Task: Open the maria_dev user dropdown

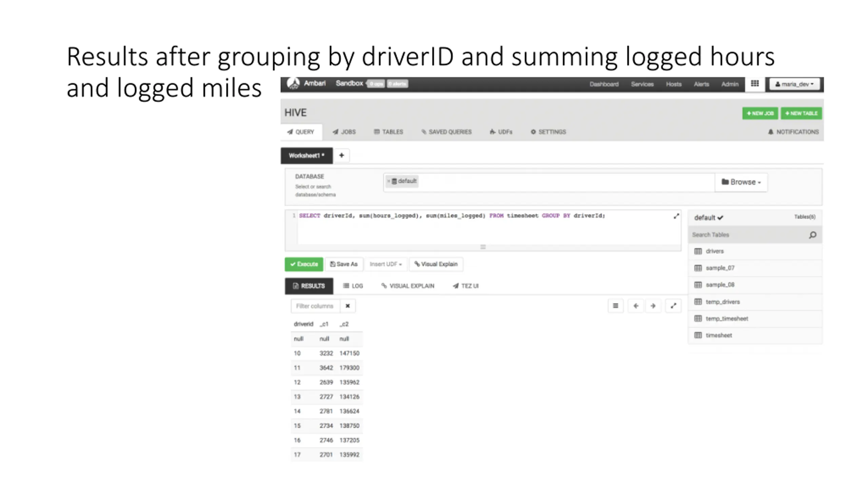Action: pyautogui.click(x=794, y=84)
